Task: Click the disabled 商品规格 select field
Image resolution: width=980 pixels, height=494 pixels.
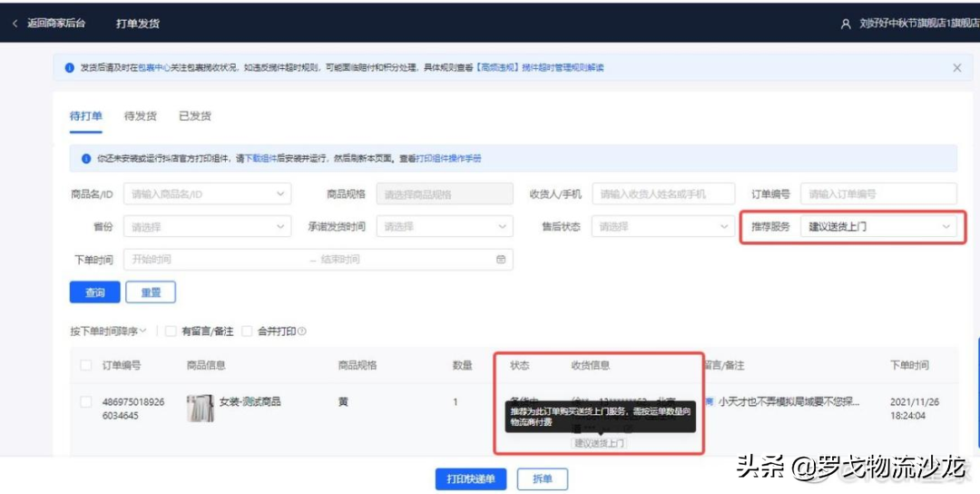Action: click(445, 193)
